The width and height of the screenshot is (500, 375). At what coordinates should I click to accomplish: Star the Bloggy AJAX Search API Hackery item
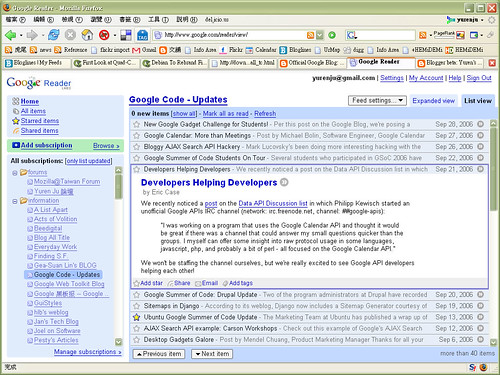point(136,147)
